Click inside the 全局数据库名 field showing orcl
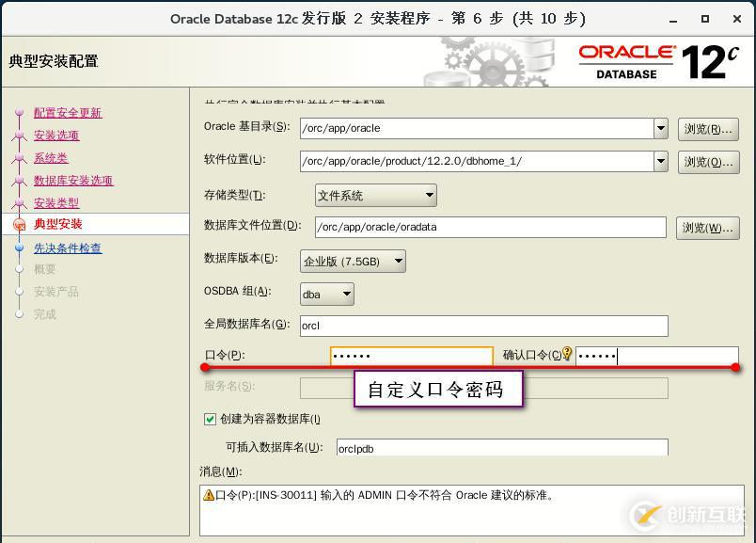Viewport: 756px width, 543px height. (423, 326)
